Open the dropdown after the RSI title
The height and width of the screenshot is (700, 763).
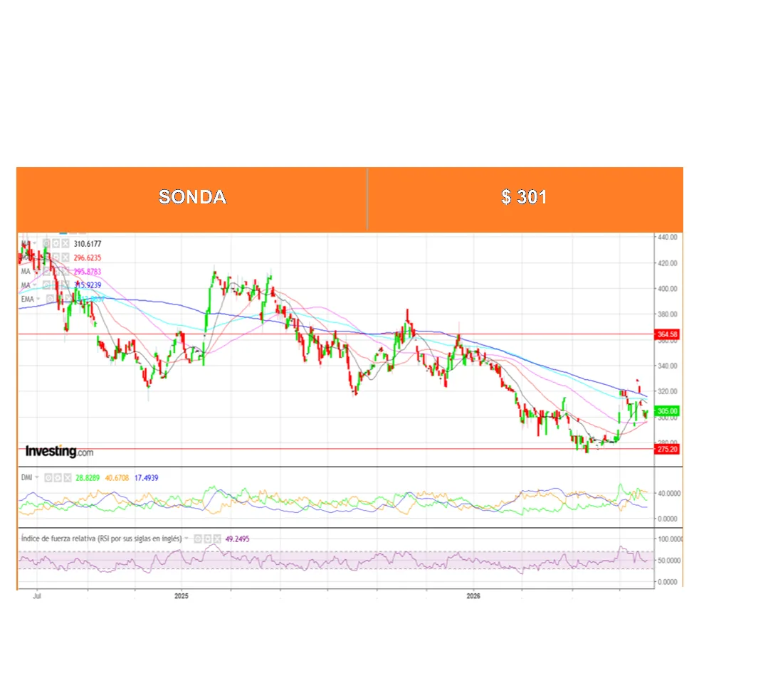(186, 539)
